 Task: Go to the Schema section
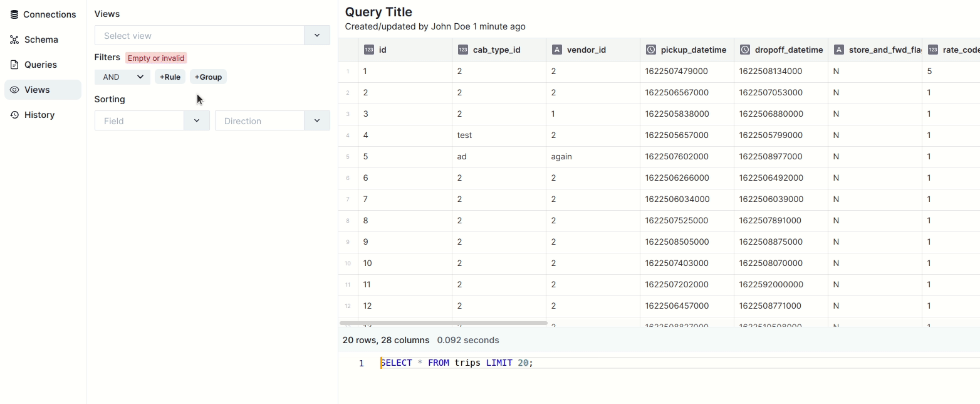41,40
